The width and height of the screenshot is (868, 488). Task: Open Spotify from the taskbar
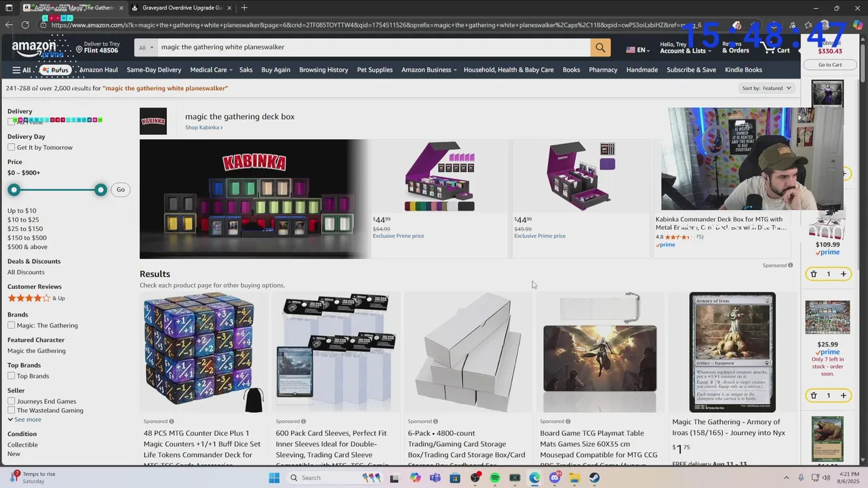click(x=495, y=478)
